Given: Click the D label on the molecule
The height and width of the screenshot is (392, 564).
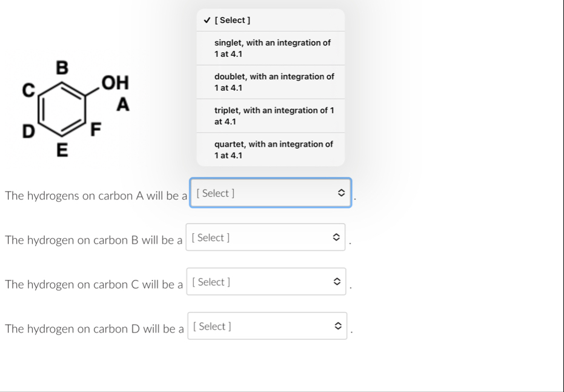Looking at the screenshot, I should pos(27,130).
